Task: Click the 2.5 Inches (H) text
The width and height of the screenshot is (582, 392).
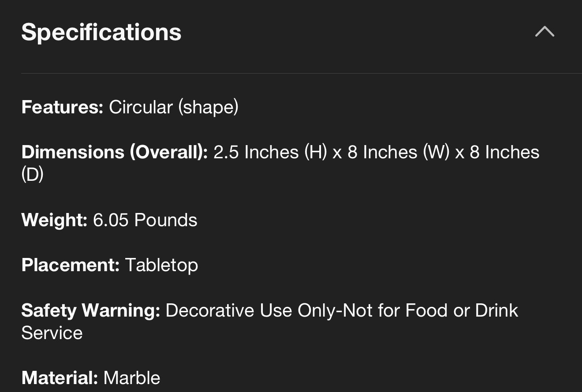Action: [269, 152]
